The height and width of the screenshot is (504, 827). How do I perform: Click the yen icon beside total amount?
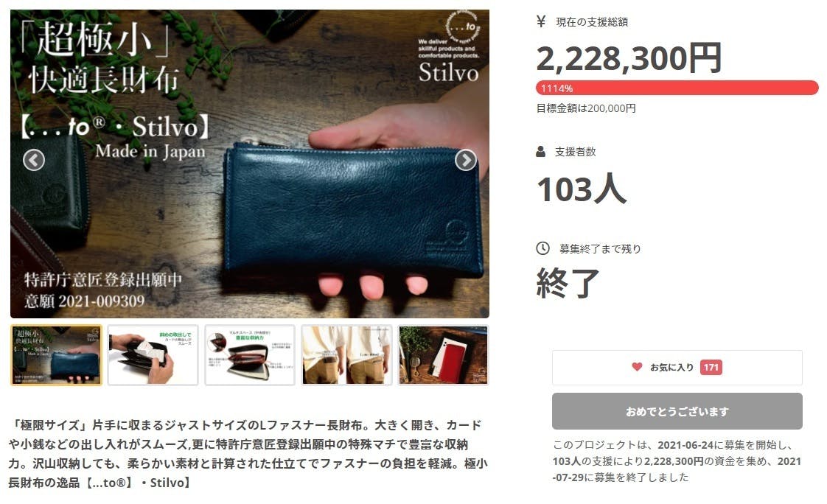[x=540, y=21]
